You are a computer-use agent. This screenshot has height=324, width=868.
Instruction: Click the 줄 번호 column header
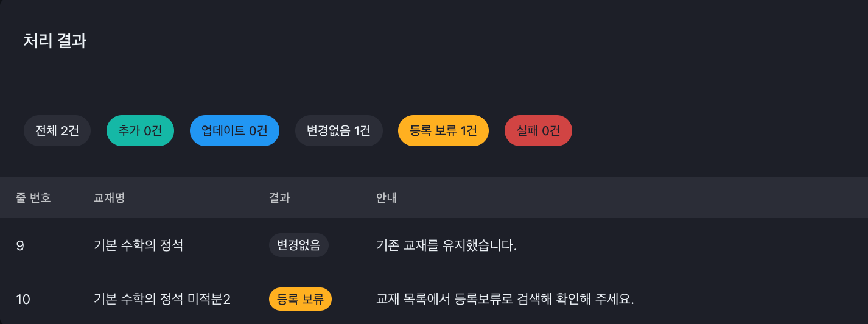coord(33,198)
